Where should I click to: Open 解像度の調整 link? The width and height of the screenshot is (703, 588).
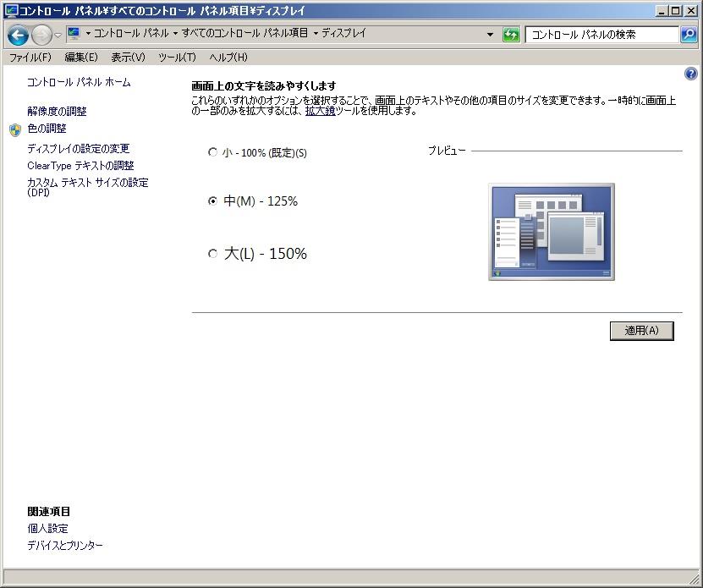[x=57, y=111]
